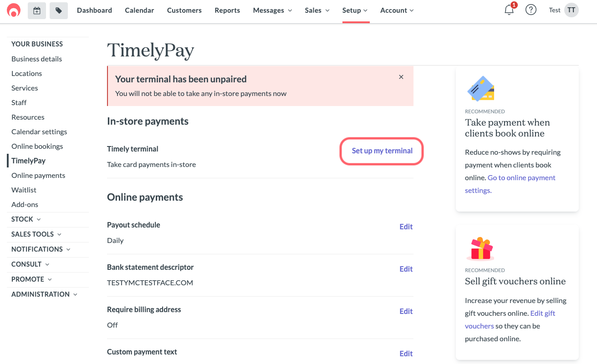Screen dimensions: 597x364
Task: Edit the Bank statement descriptor
Action: point(406,269)
